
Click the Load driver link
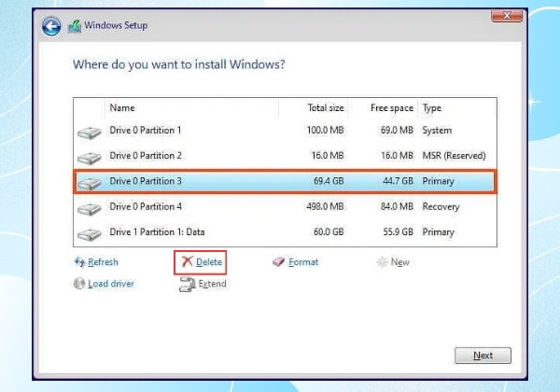tap(111, 284)
